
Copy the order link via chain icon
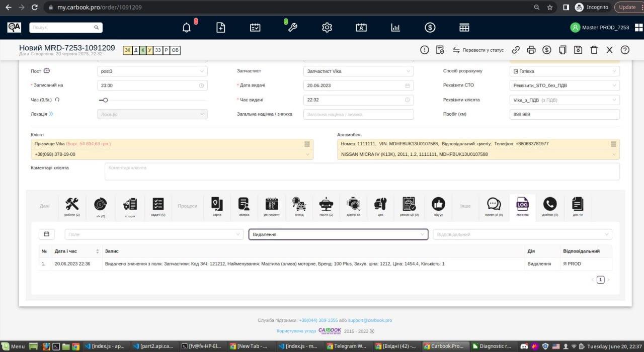click(516, 50)
